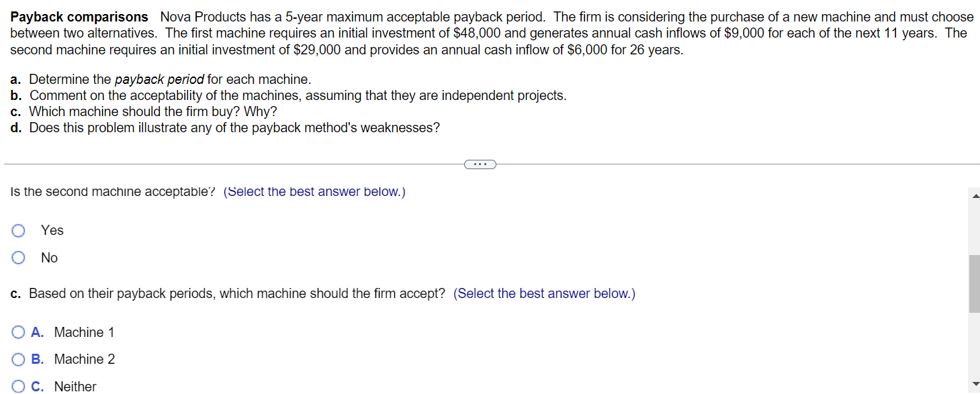Click the "Machine 2" option label text

(x=84, y=359)
